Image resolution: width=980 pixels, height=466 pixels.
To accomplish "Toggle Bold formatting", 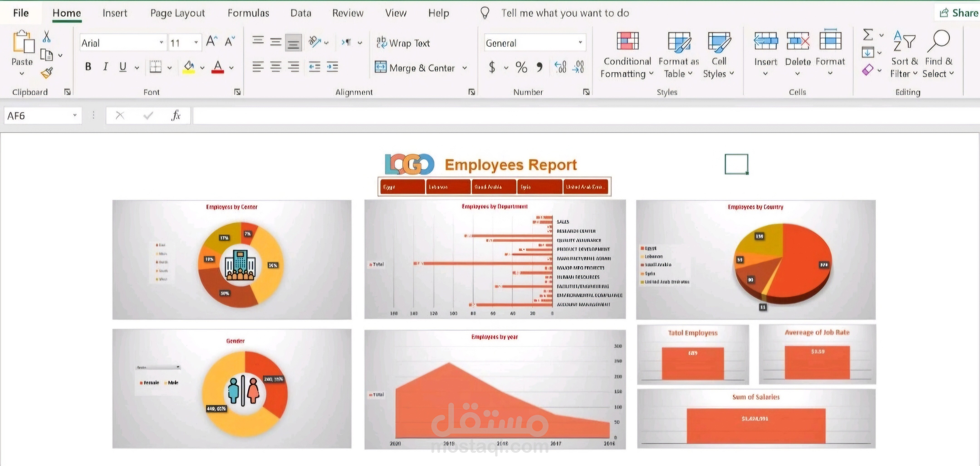I will pos(88,67).
